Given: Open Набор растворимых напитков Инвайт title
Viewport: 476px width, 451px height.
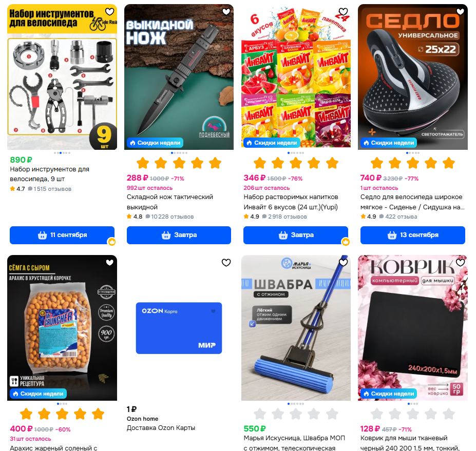Looking at the screenshot, I should pyautogui.click(x=291, y=202).
